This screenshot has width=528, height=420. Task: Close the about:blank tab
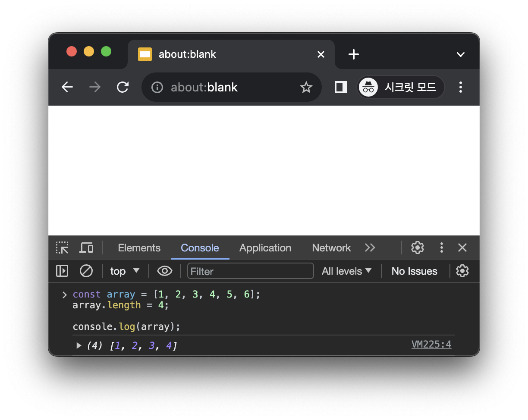pos(321,54)
